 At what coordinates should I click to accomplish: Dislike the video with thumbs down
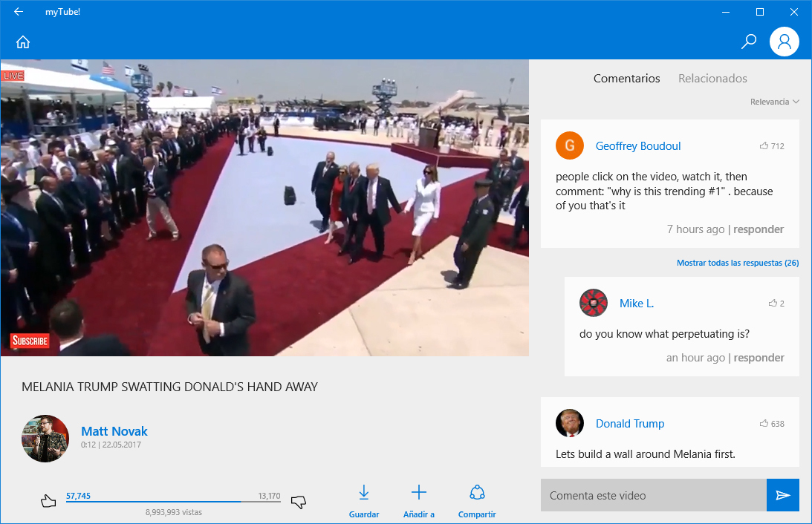coord(298,501)
